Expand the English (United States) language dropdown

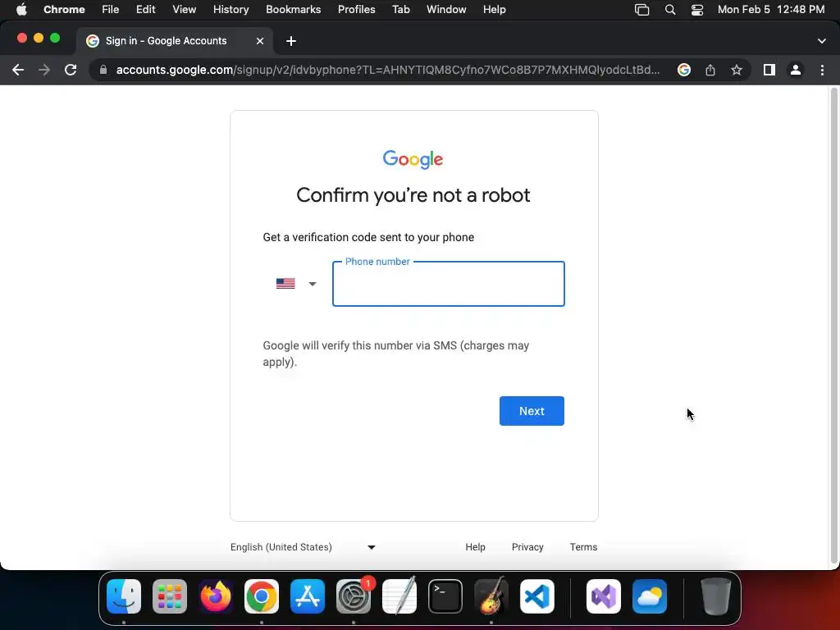(x=304, y=547)
